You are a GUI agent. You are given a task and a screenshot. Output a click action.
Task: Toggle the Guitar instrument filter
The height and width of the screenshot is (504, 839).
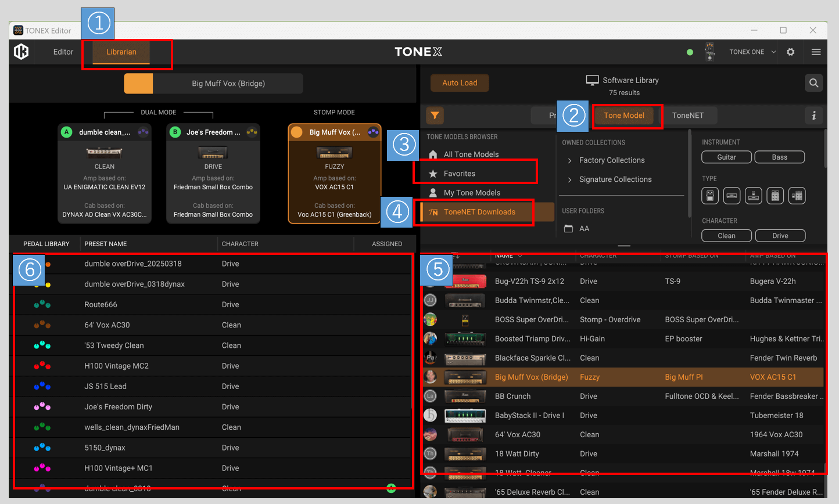point(726,157)
